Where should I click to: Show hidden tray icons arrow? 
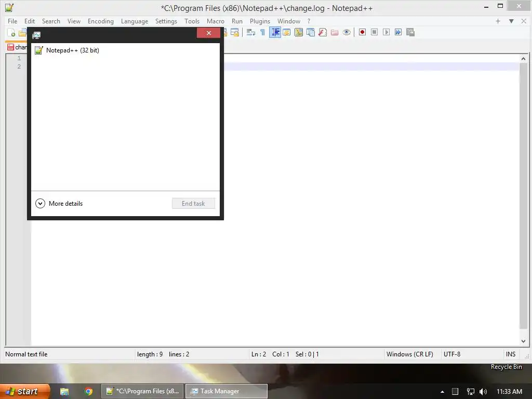click(442, 392)
